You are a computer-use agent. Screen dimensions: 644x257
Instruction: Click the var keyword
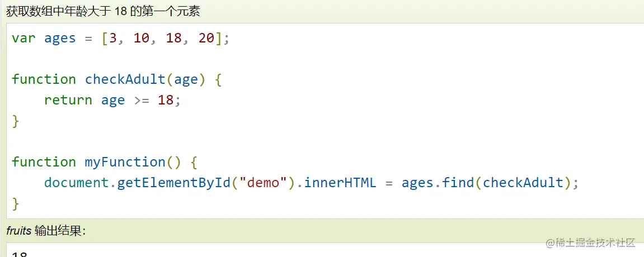pyautogui.click(x=23, y=39)
